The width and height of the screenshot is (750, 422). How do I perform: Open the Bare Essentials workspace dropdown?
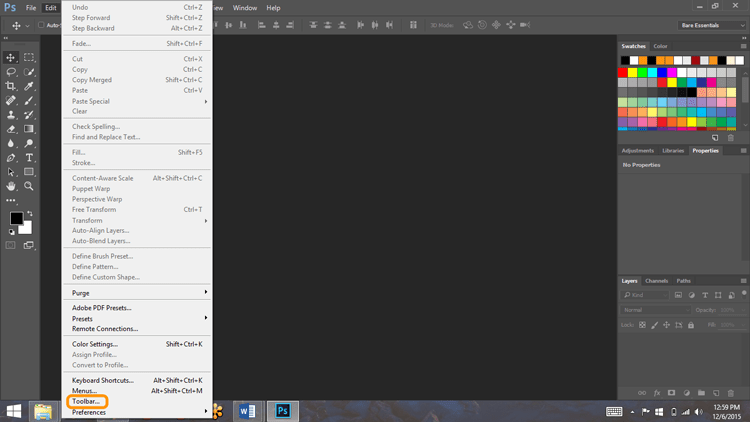coord(712,25)
